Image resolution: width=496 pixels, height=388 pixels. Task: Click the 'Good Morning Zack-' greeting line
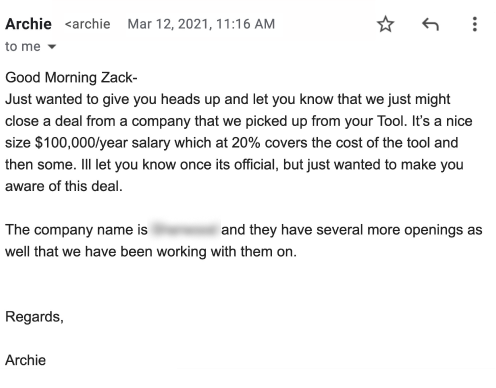pyautogui.click(x=71, y=77)
